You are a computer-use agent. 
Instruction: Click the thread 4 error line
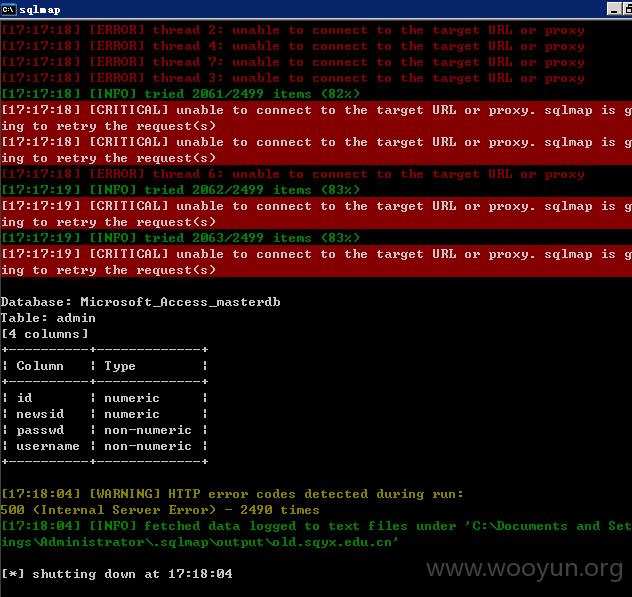[293, 46]
